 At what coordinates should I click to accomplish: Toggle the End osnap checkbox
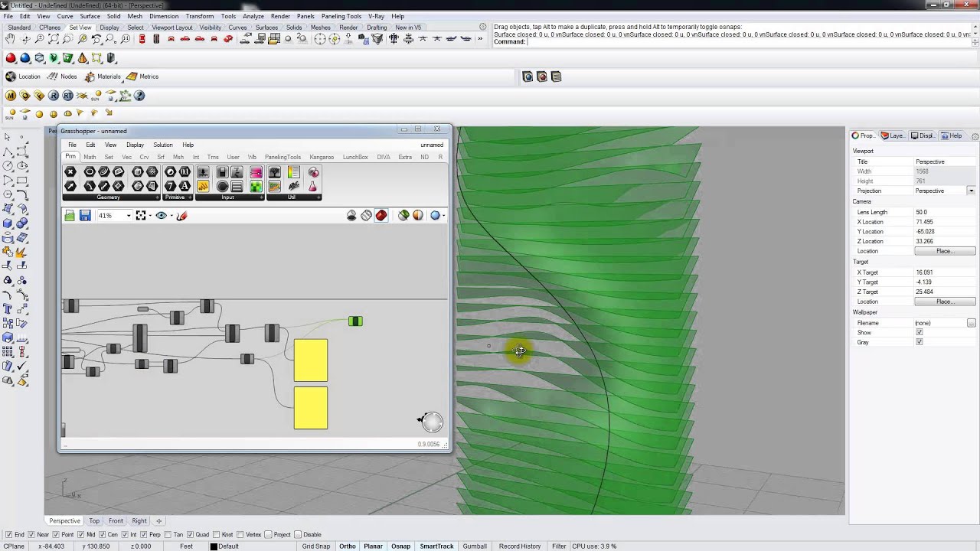coord(8,535)
